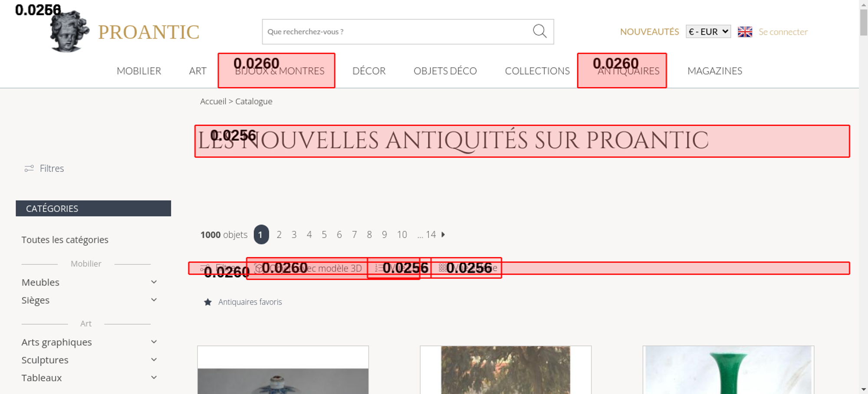Expand the Sculptures category chevron
The image size is (868, 394).
click(154, 360)
